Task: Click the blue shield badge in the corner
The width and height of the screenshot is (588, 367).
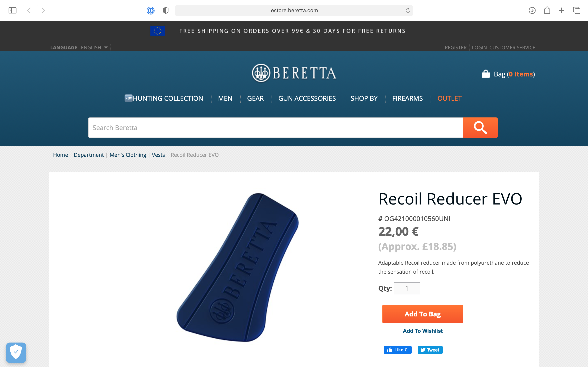Action: (x=16, y=353)
